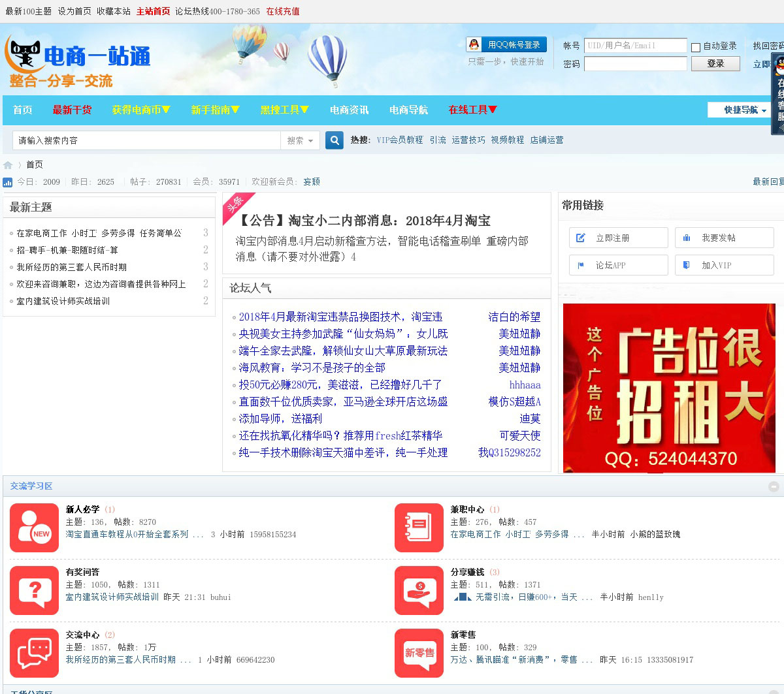This screenshot has width=784, height=694.
Task: Open the 交流中心 chat bubble icon
Action: click(x=34, y=653)
